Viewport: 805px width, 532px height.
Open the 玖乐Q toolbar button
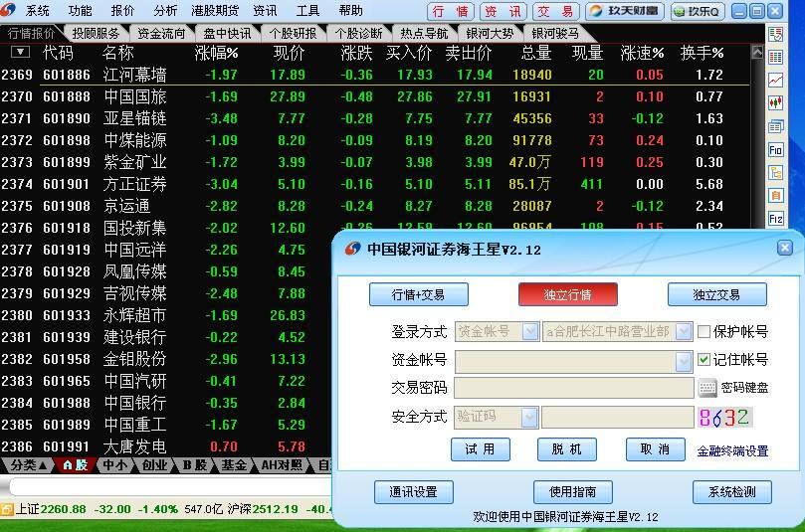point(698,11)
